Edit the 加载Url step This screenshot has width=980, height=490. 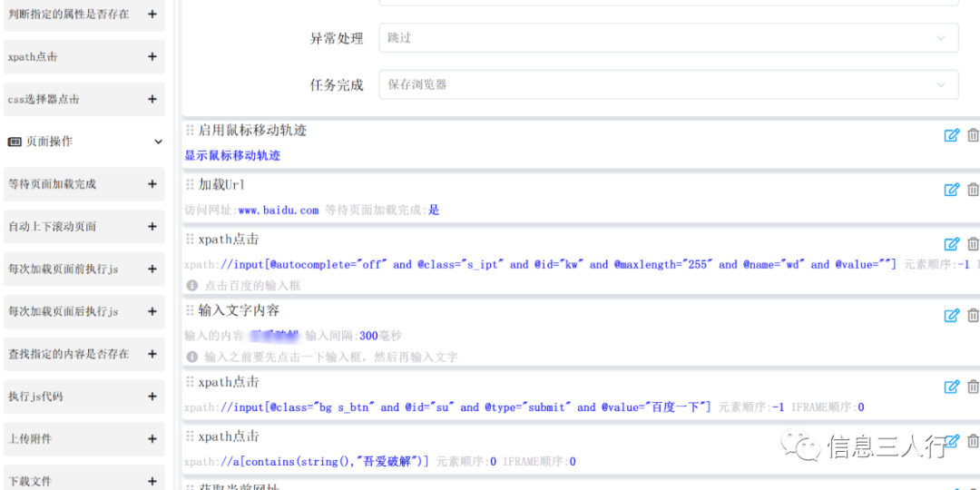(951, 190)
